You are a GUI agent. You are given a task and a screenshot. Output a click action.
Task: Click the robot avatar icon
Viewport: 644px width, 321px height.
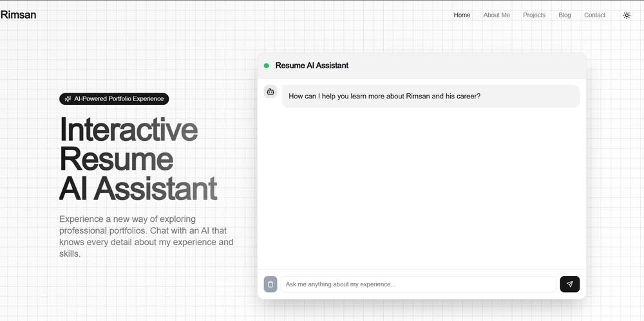[x=270, y=92]
